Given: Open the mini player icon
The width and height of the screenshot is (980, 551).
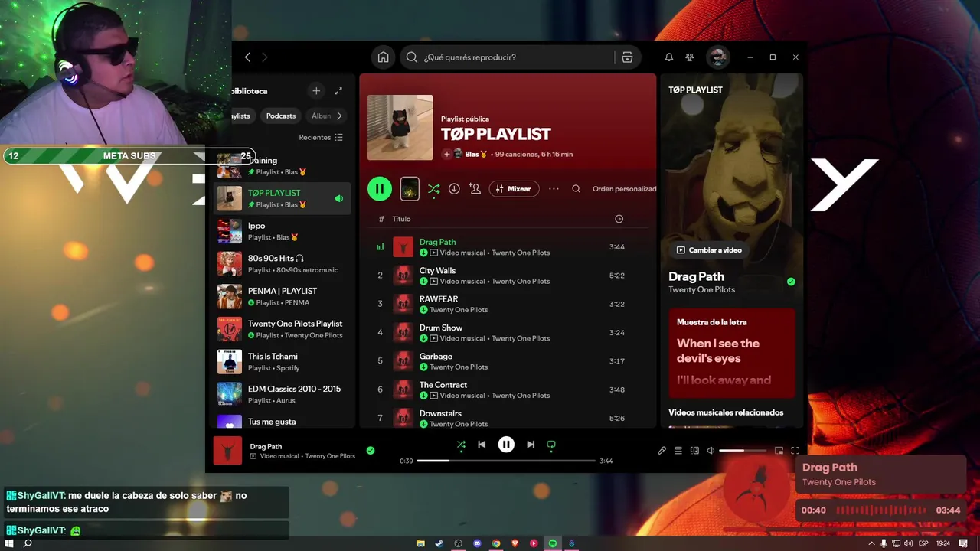Looking at the screenshot, I should (779, 451).
